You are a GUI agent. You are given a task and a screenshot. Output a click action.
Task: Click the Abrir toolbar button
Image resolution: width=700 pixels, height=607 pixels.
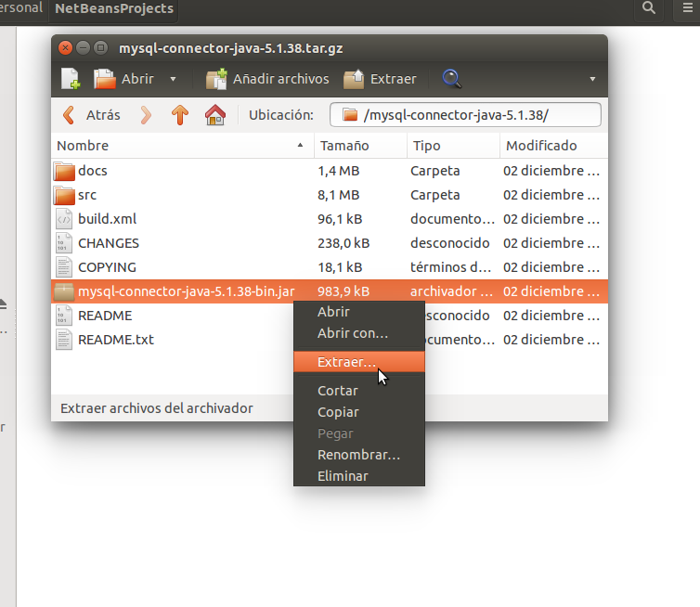[123, 79]
